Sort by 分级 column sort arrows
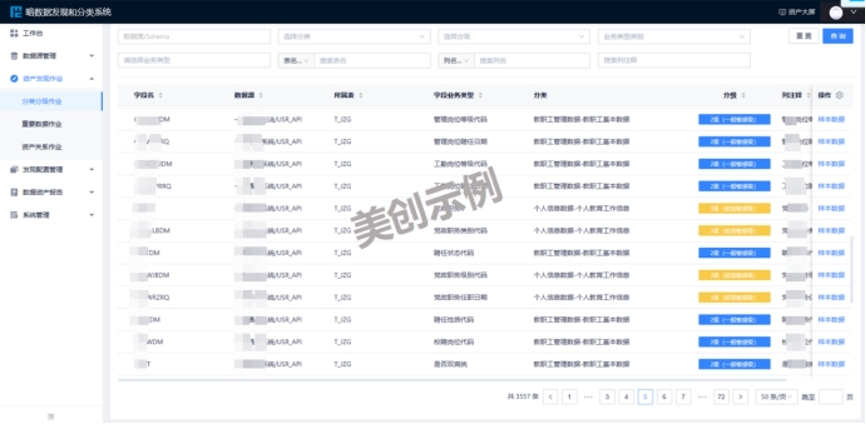This screenshot has width=866, height=424. [x=743, y=96]
